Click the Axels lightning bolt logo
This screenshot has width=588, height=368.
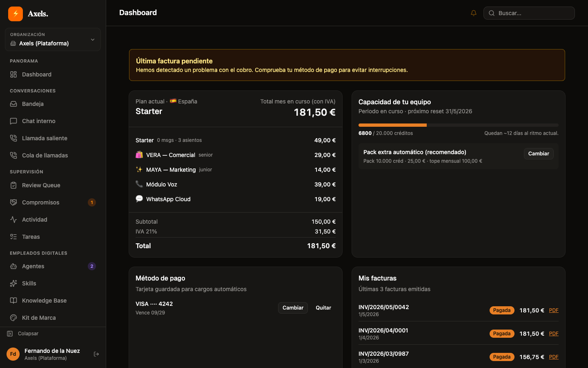point(16,13)
